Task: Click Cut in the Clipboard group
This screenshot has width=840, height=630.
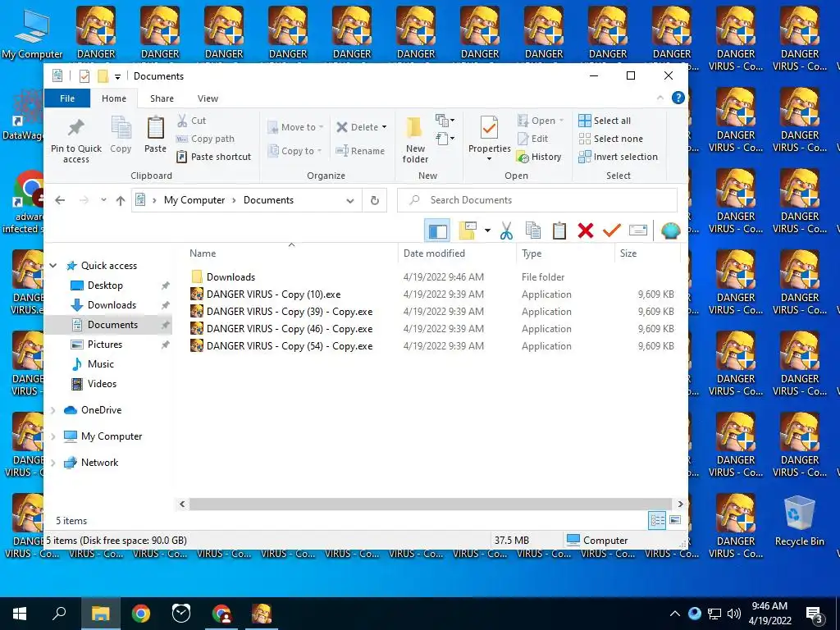Action: [192, 121]
